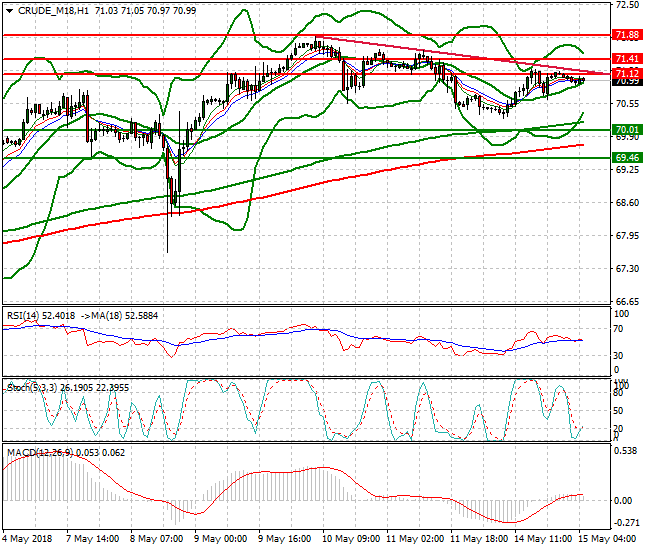
Task: Click the -0.271 value on MACD scale
Action: click(x=627, y=523)
